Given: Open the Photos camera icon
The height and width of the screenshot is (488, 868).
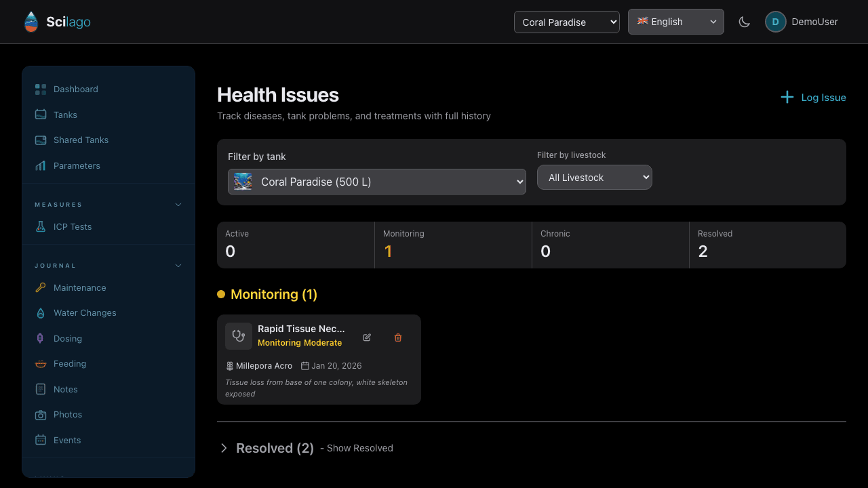Looking at the screenshot, I should pyautogui.click(x=41, y=415).
